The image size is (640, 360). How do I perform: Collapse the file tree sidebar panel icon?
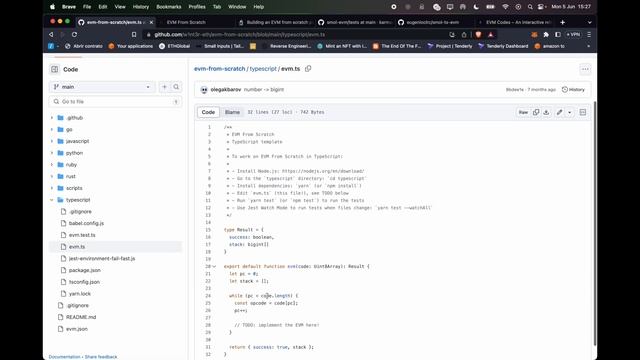pos(55,69)
